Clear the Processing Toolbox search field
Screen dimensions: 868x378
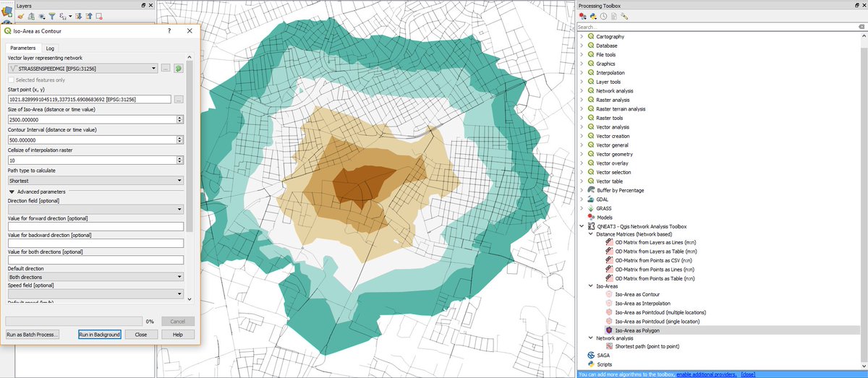point(862,27)
